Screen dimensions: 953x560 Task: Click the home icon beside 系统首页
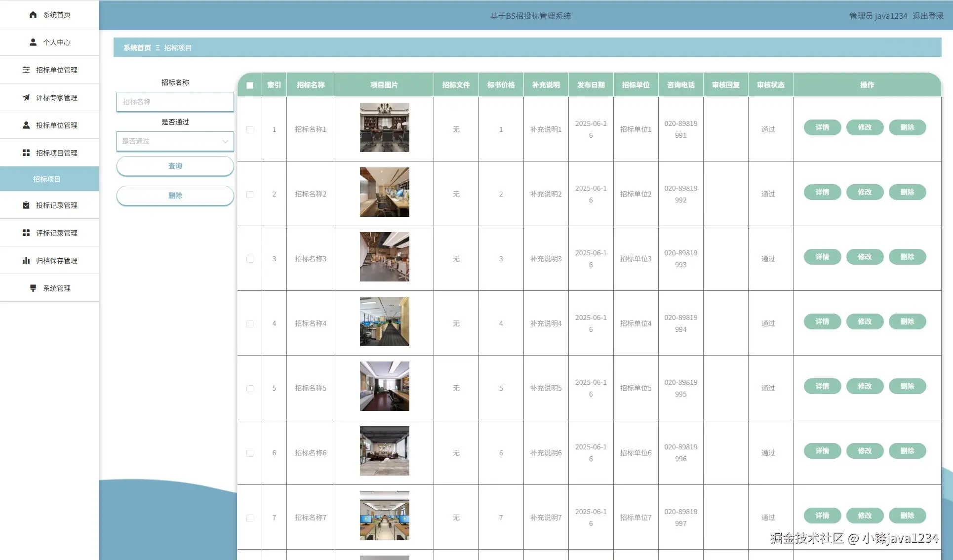[x=33, y=14]
